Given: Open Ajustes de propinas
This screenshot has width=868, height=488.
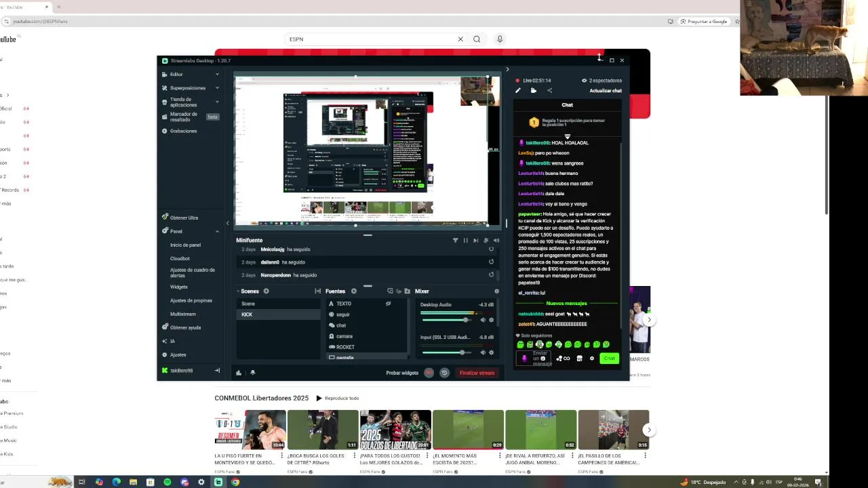Looking at the screenshot, I should point(191,300).
